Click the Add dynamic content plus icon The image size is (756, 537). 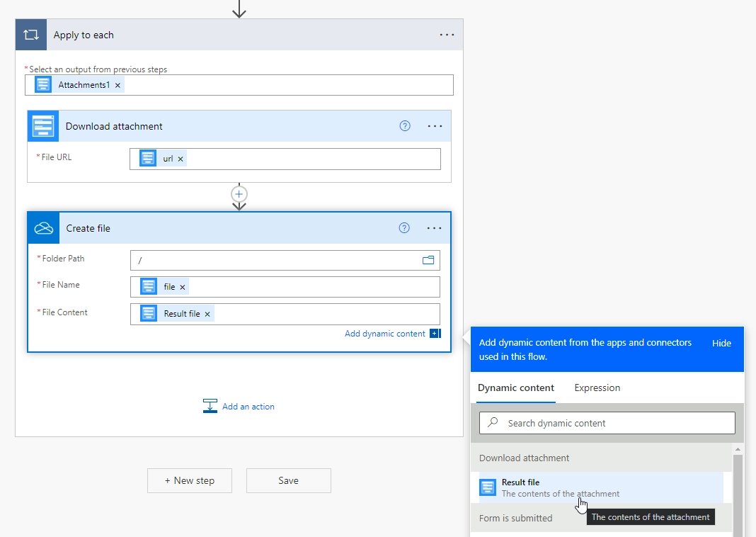coord(435,334)
